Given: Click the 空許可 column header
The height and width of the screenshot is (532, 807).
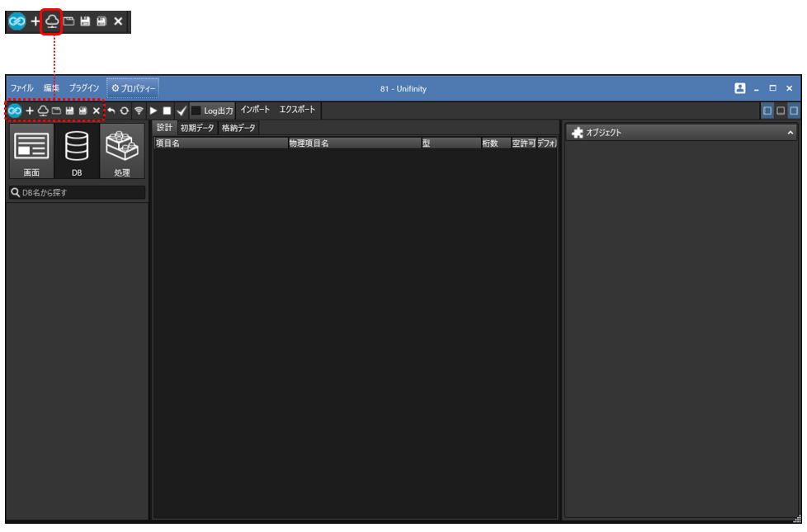Looking at the screenshot, I should click(x=523, y=144).
